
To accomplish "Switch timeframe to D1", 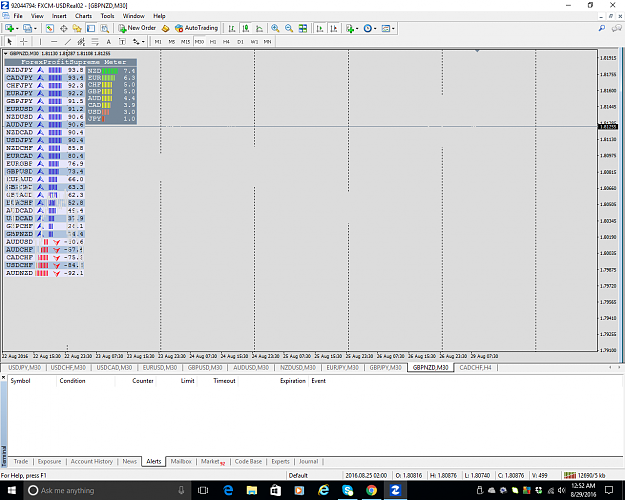I will 240,41.
